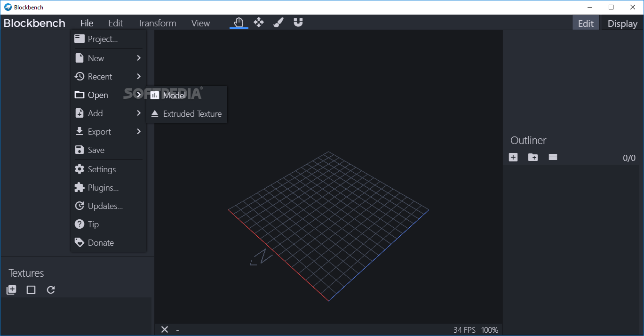Click the 100% zoom level in status bar
Screen dimensions: 644x336
(x=490, y=330)
